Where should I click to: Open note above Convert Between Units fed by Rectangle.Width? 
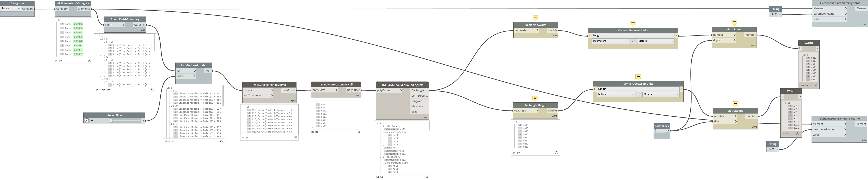coord(633,24)
